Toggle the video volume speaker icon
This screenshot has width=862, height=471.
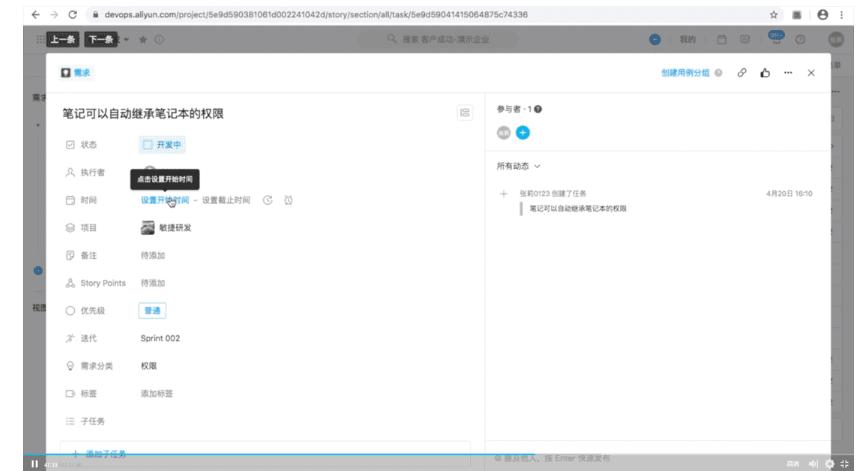(813, 464)
